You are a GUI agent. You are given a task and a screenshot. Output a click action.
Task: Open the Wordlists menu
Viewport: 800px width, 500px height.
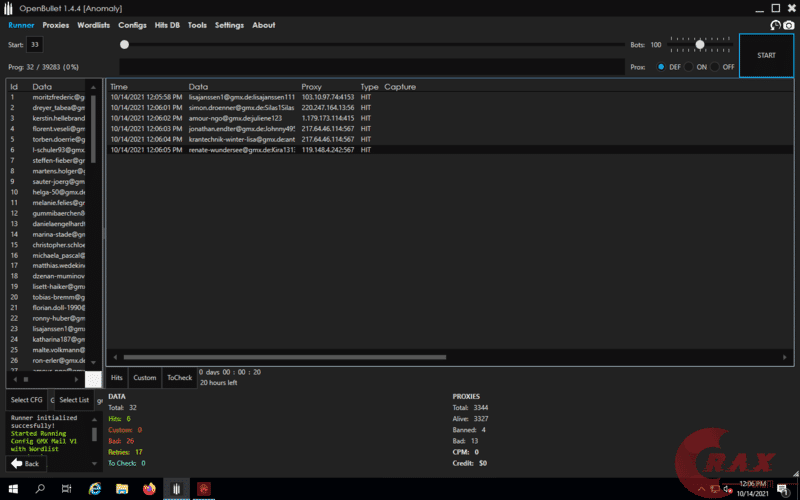point(93,25)
